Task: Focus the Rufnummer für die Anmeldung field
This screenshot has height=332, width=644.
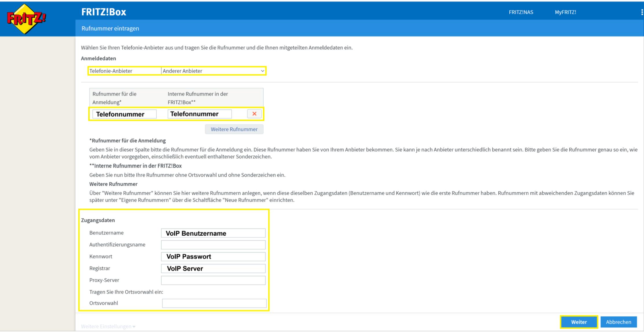Action: [x=124, y=114]
